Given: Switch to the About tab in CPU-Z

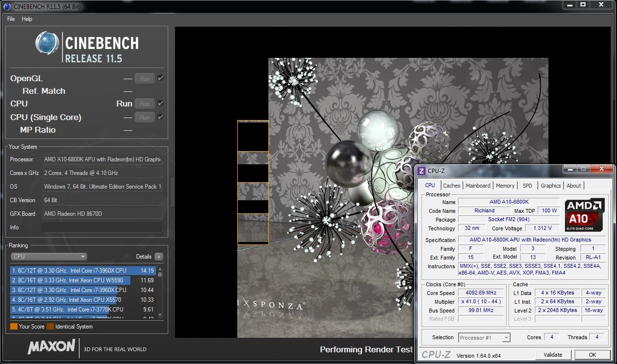Looking at the screenshot, I should [574, 186].
